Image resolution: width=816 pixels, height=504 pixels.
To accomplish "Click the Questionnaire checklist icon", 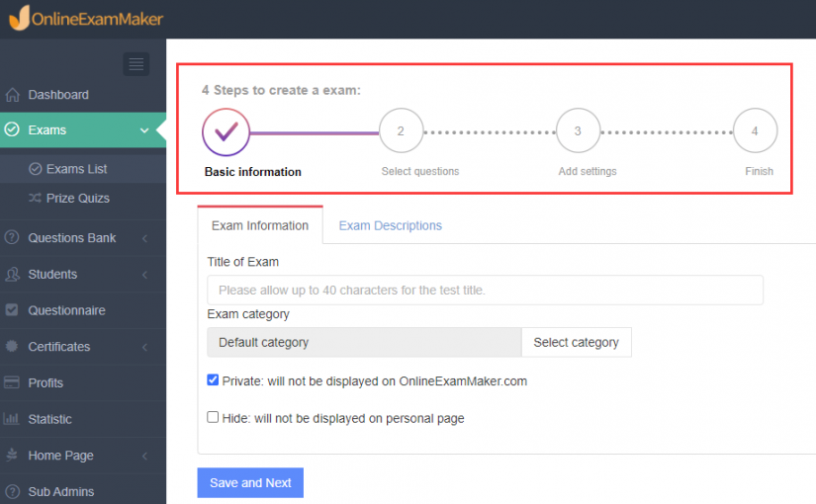I will (x=13, y=310).
